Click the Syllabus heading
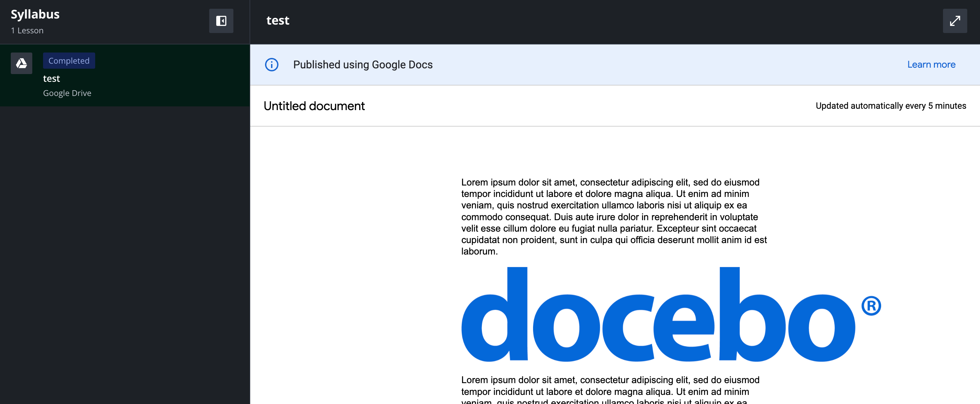The height and width of the screenshot is (404, 980). (x=35, y=14)
